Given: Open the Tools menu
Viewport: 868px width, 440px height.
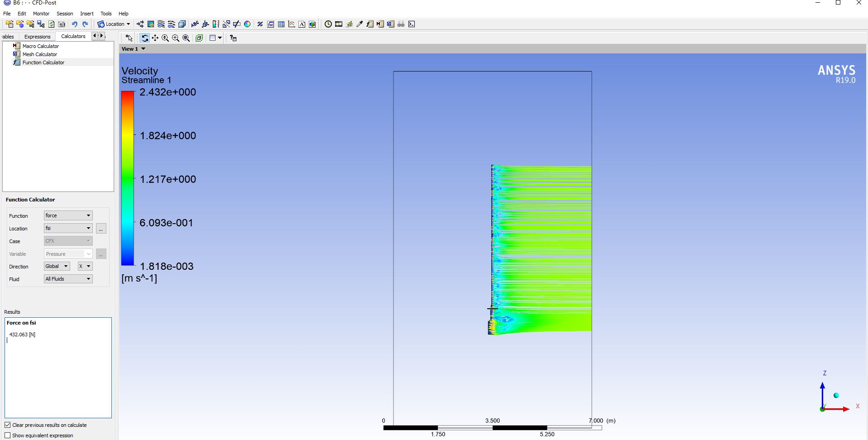Looking at the screenshot, I should pyautogui.click(x=106, y=14).
